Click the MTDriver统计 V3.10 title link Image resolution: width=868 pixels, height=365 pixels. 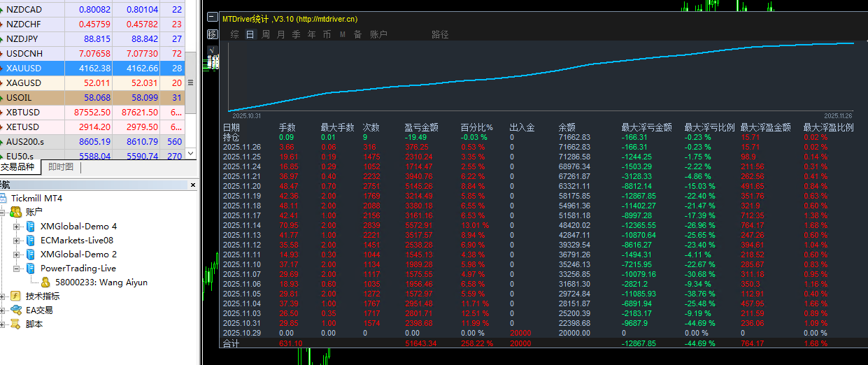[x=290, y=19]
